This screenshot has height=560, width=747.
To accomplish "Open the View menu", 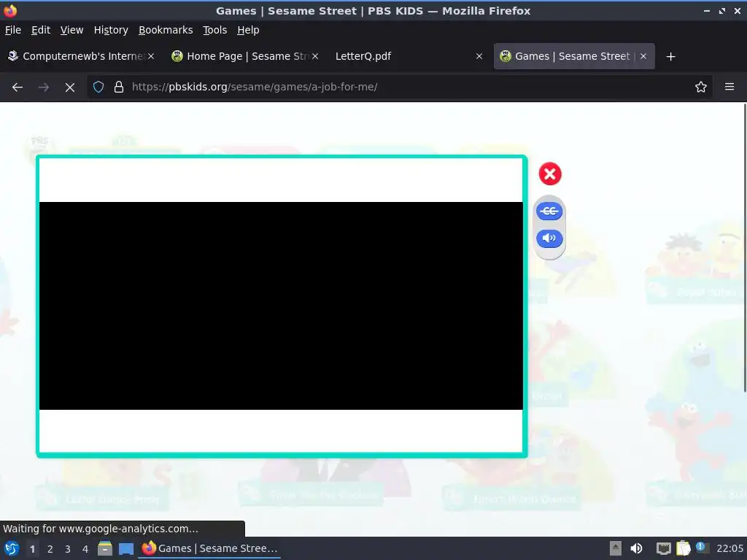I will tap(72, 30).
